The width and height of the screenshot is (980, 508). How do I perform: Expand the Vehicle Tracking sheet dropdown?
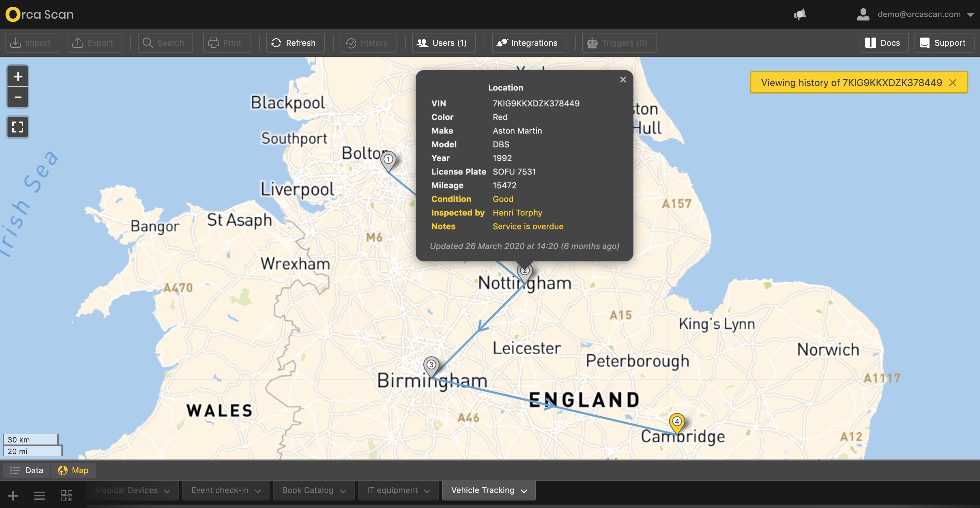click(524, 491)
